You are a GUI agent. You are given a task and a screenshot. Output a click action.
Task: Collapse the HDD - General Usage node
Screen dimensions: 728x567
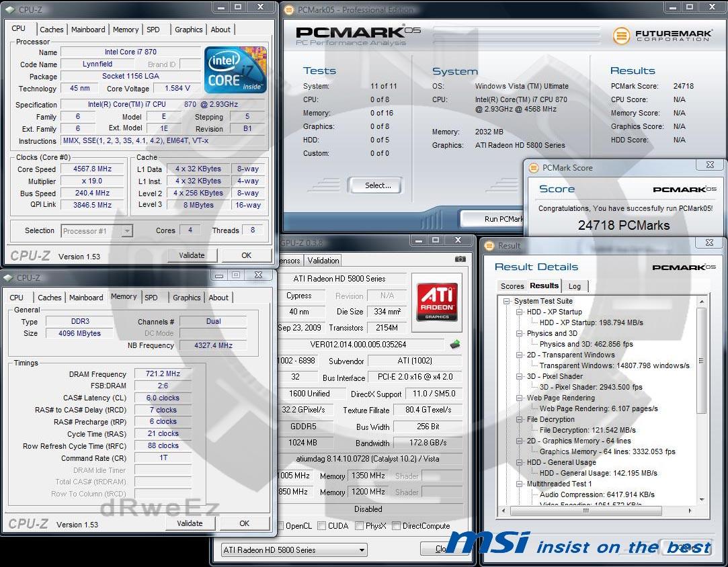coord(520,463)
